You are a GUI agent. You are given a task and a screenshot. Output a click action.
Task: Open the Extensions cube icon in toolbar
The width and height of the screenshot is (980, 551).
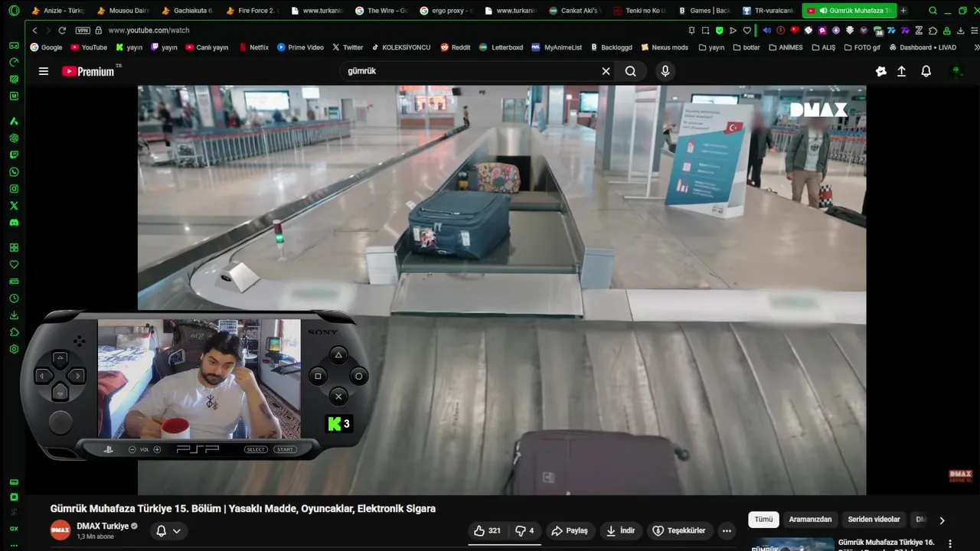933,31
